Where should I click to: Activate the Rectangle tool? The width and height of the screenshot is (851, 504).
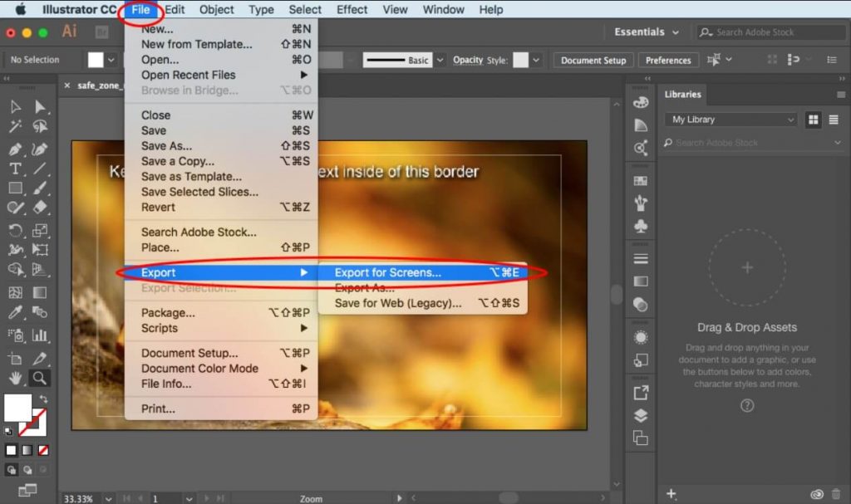coord(16,188)
